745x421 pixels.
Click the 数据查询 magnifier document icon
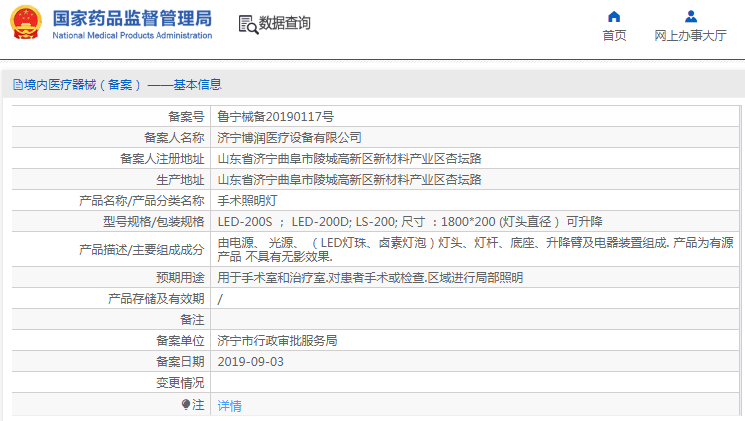248,24
